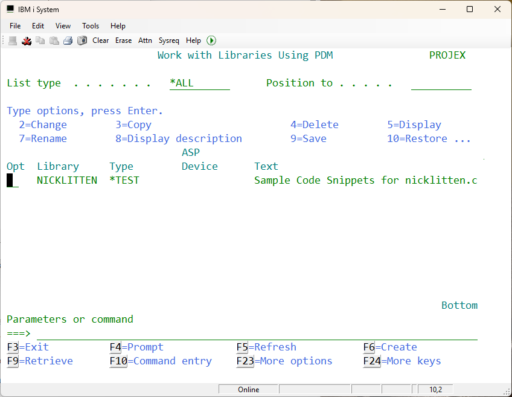
Task: Click the F3=Exit function key
Action: [x=28, y=347]
